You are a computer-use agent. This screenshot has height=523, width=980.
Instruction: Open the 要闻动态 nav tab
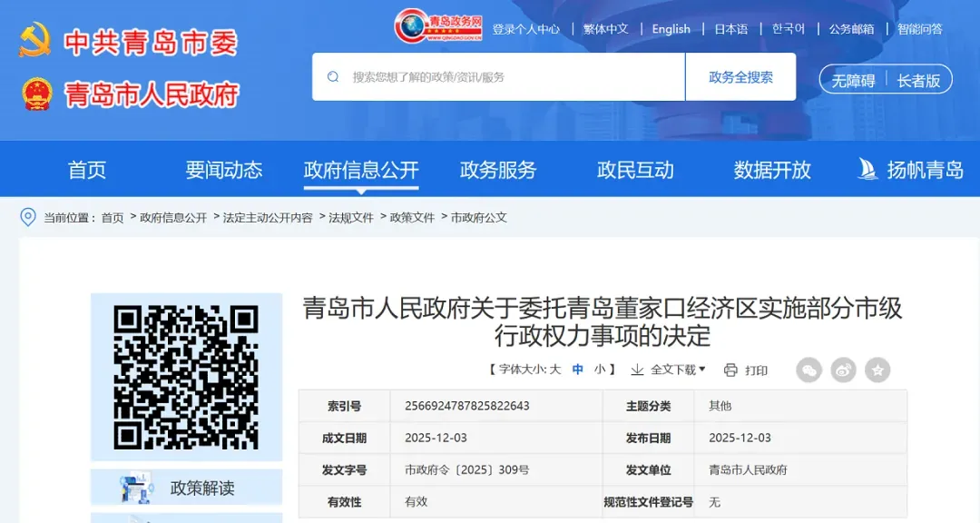tap(224, 170)
